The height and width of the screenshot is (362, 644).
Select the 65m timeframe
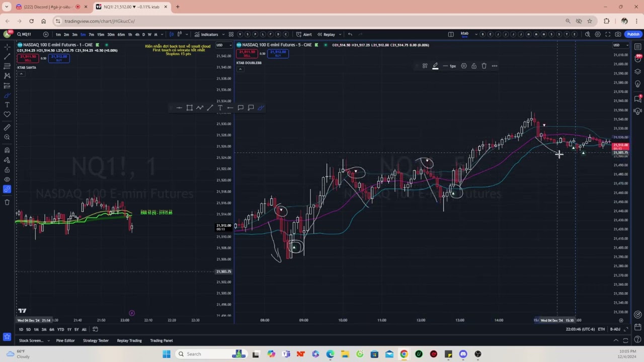coord(121,35)
